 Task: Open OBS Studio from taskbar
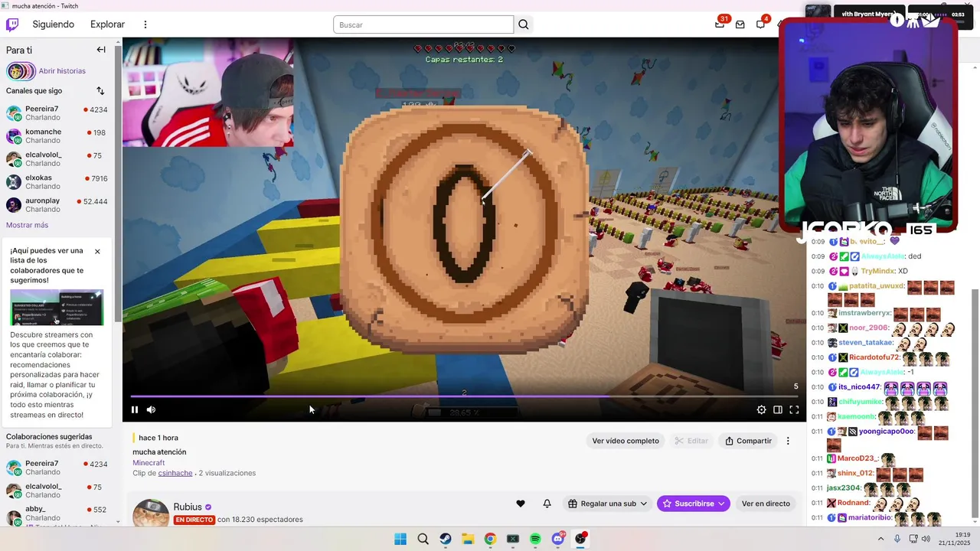[x=581, y=539]
